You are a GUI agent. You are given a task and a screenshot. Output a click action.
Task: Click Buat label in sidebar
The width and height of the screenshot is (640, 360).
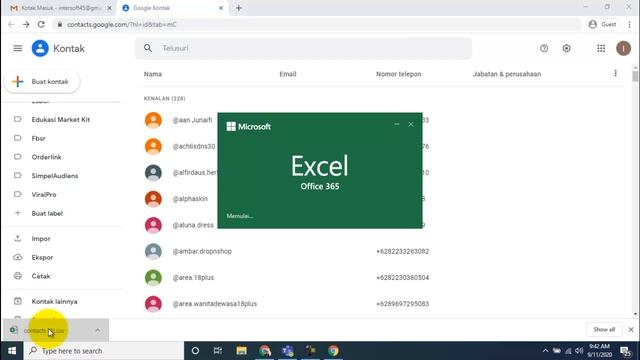tap(47, 213)
